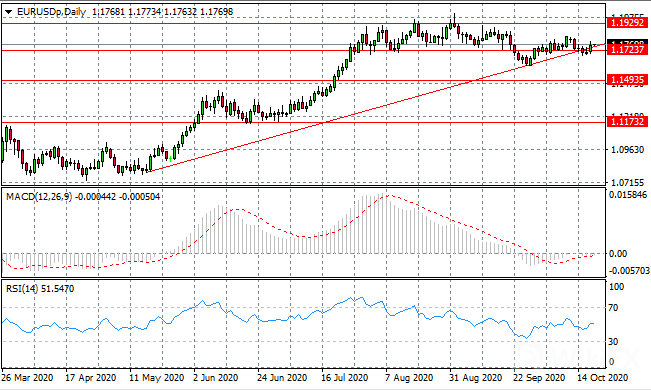Open the chart menu triangle beside EURUSDp
This screenshot has width=651, height=390.
click(x=8, y=12)
